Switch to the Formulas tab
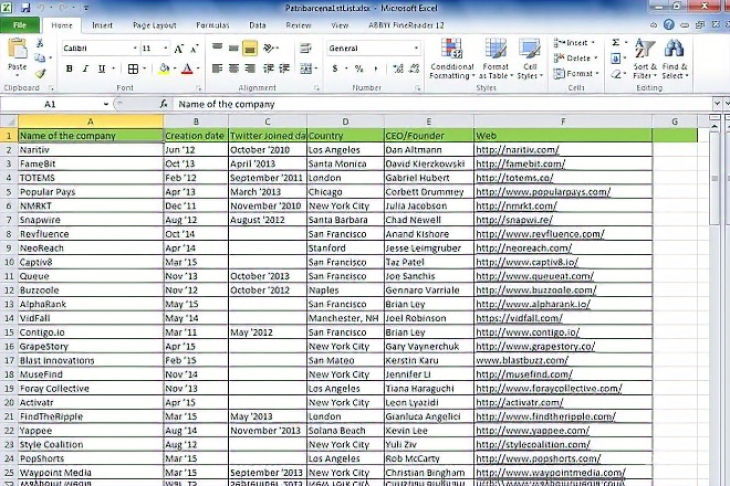 (212, 26)
